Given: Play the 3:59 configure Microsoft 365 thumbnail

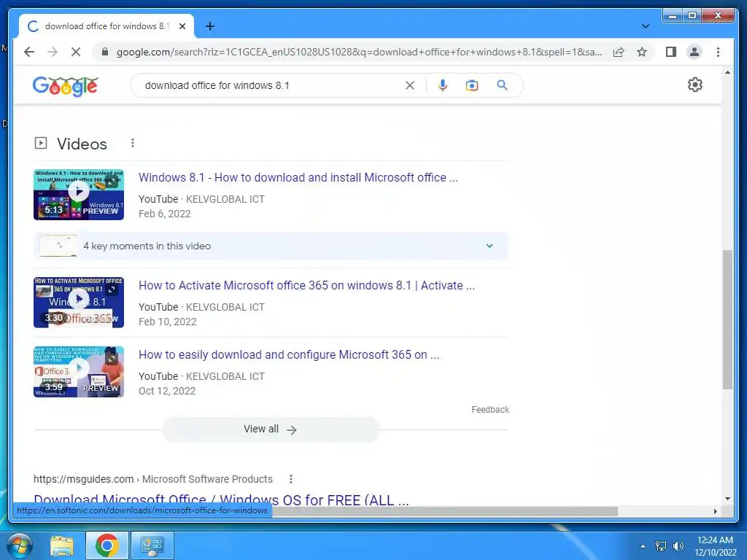Looking at the screenshot, I should coord(79,371).
